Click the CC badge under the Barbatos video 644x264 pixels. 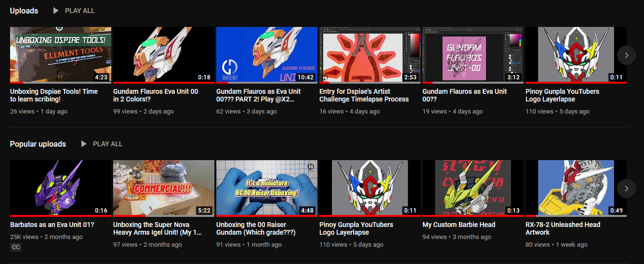pyautogui.click(x=16, y=247)
